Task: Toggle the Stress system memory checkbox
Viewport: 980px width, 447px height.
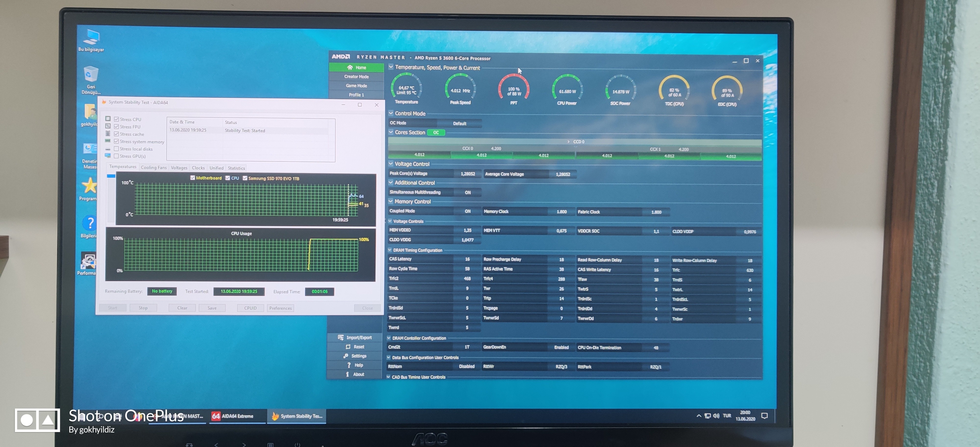Action: pyautogui.click(x=116, y=141)
